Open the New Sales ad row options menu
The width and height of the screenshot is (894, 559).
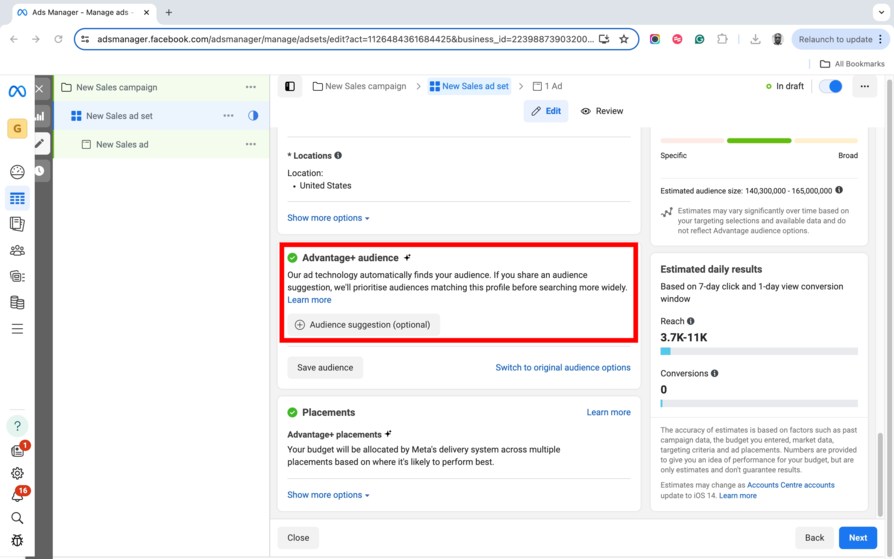(x=251, y=144)
